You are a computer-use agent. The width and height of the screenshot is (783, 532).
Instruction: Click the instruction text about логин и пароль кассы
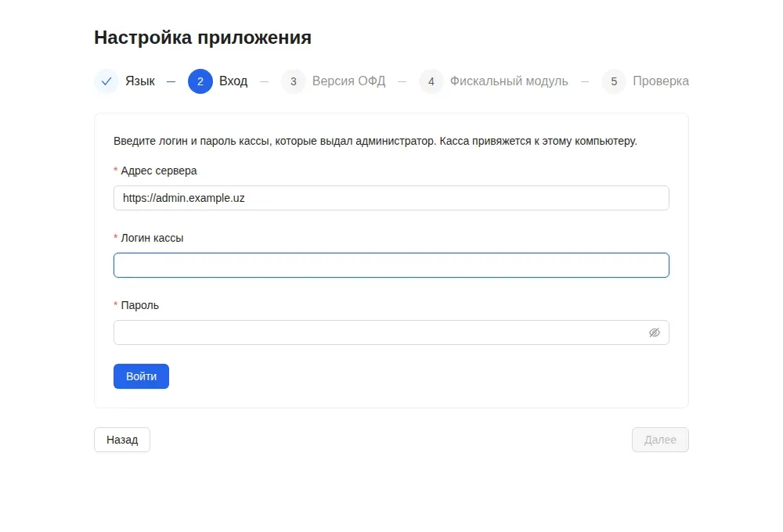pyautogui.click(x=375, y=142)
